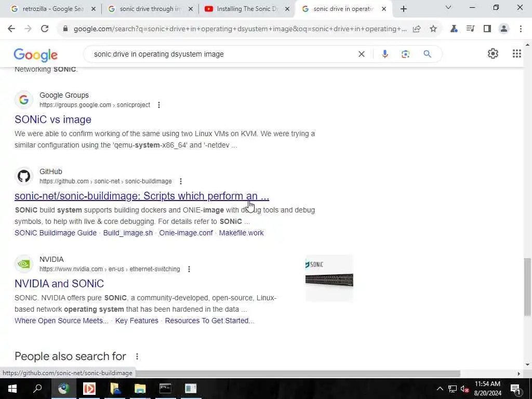
Task: Search by image with Lens icon
Action: click(x=405, y=54)
